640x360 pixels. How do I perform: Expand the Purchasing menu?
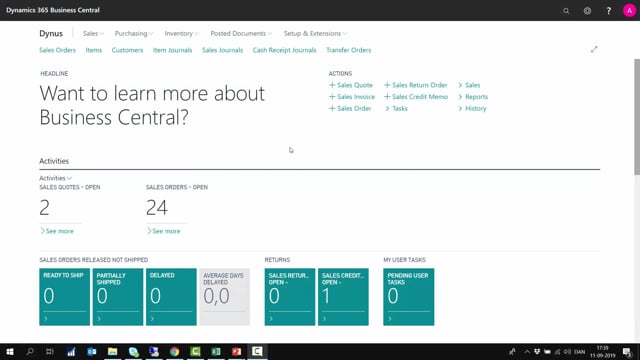[134, 33]
